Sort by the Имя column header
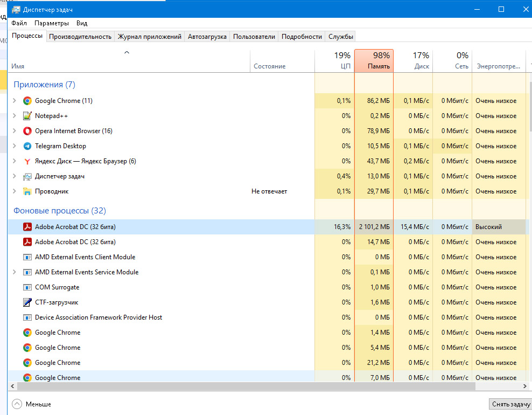 click(129, 61)
